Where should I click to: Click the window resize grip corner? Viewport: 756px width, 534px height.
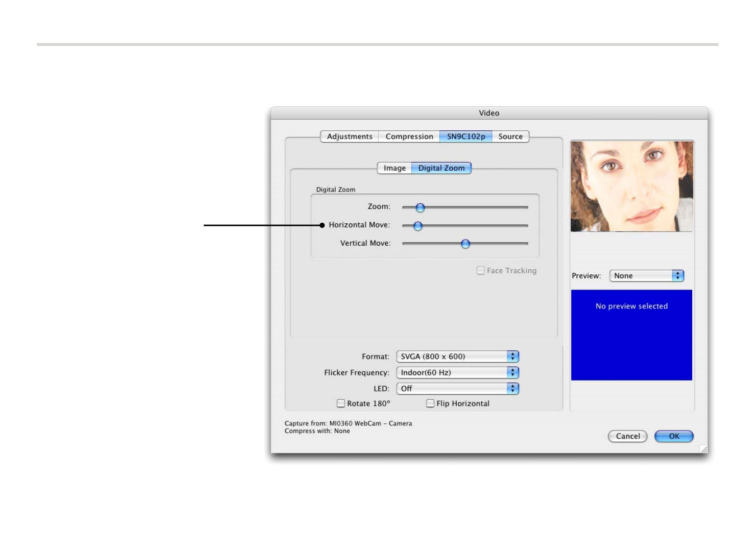pyautogui.click(x=703, y=449)
